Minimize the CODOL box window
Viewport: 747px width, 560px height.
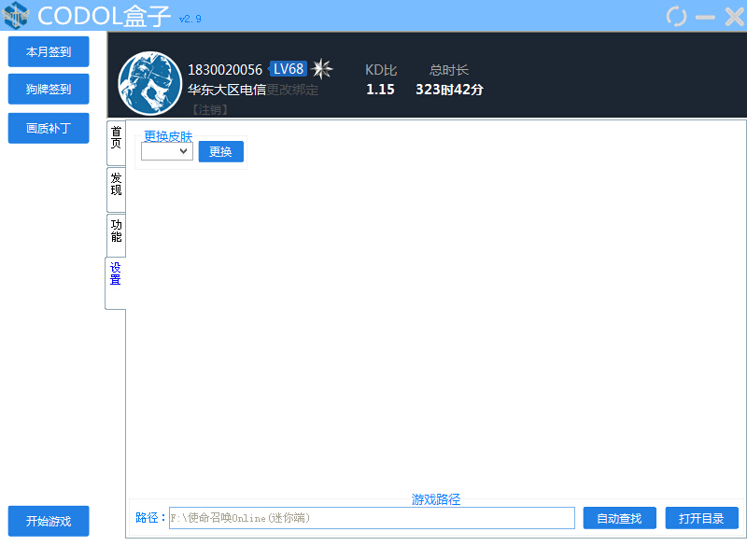pos(705,17)
